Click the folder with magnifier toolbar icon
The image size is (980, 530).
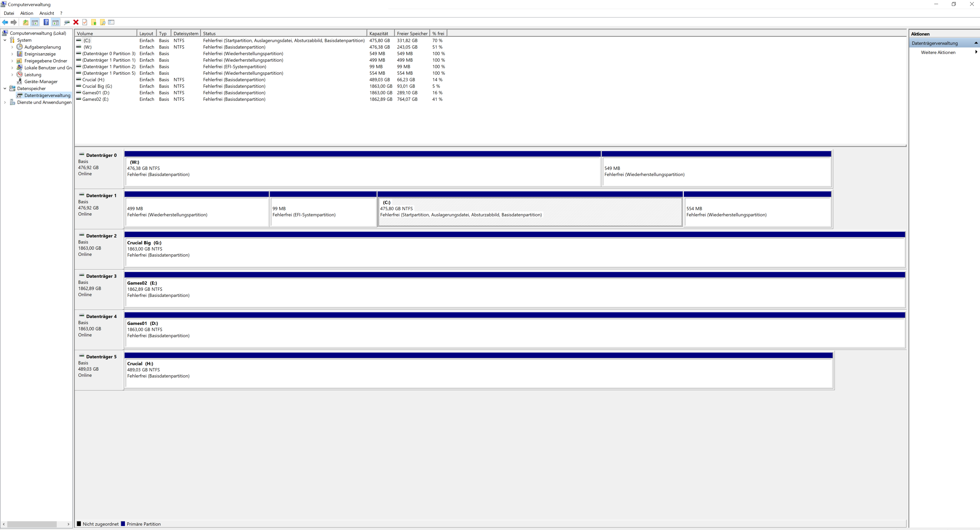(x=103, y=23)
